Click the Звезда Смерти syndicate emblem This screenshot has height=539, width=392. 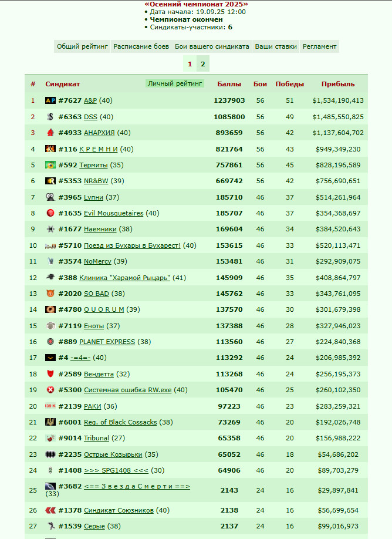coord(50,486)
